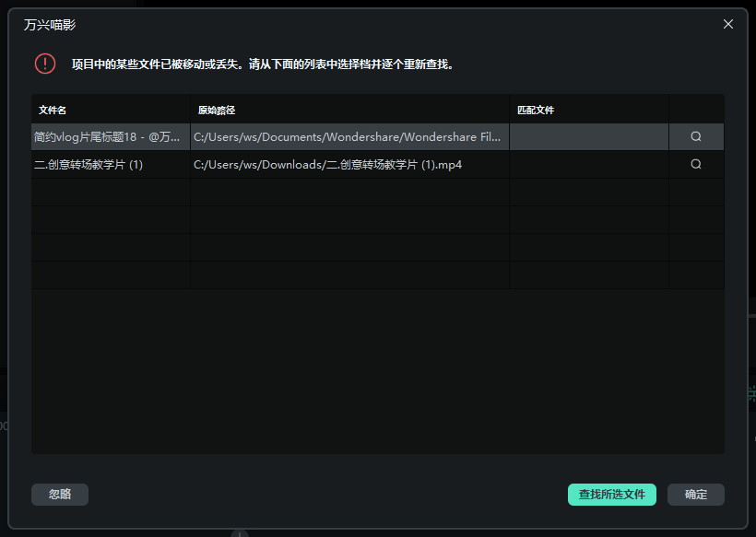Image resolution: width=756 pixels, height=537 pixels.
Task: Select file name 简约vlog片尾标题18 - @万...
Action: [x=111, y=136]
